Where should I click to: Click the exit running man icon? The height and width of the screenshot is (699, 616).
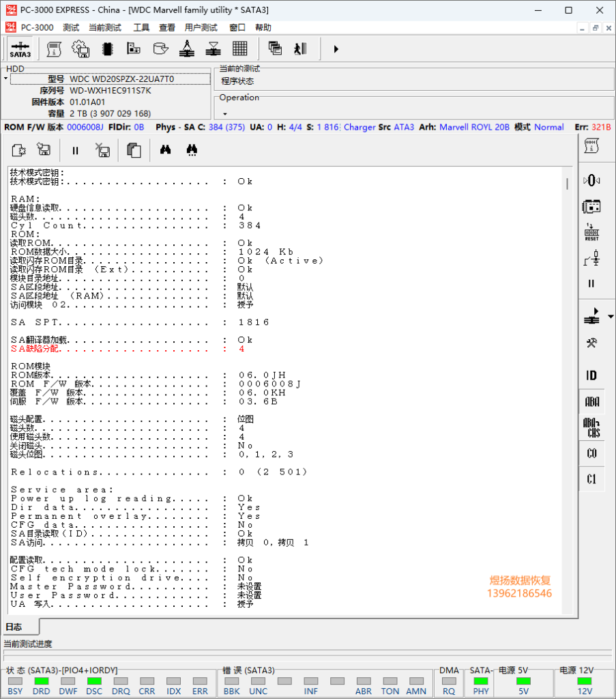[x=301, y=48]
